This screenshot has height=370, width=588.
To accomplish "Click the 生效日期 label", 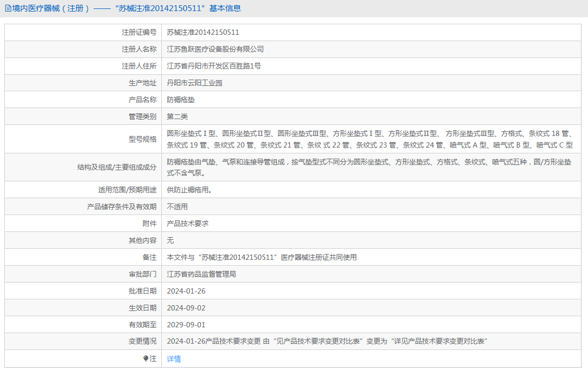I will point(142,308).
